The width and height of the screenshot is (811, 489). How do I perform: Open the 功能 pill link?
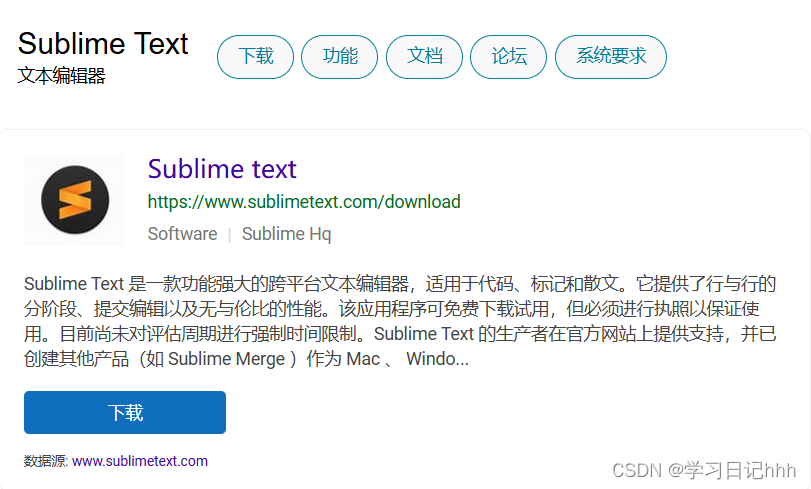click(339, 56)
